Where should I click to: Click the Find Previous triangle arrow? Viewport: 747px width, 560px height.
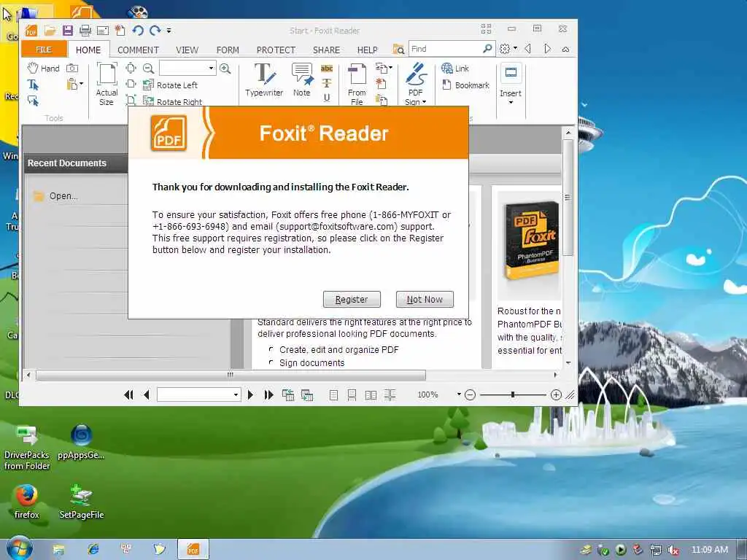[x=528, y=49]
